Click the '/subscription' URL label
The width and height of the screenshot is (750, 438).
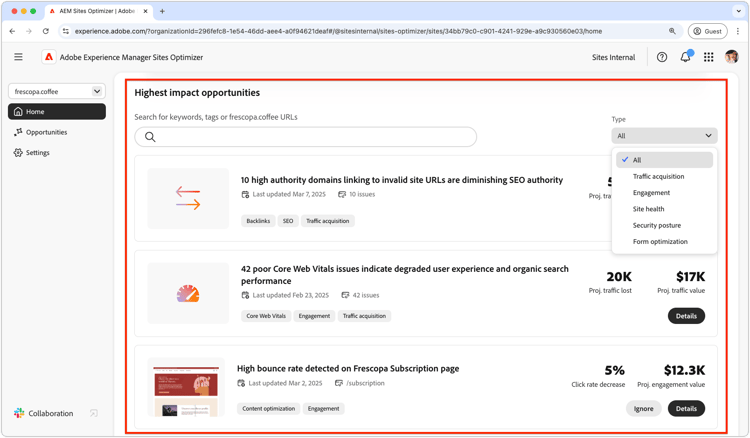coord(365,383)
